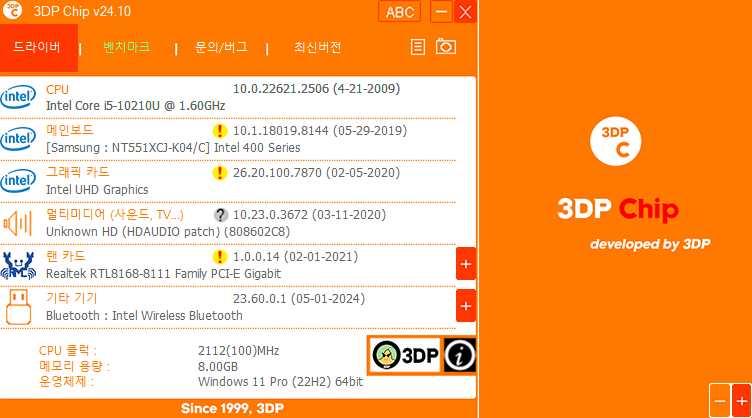Click developed by 3DP text
Viewport: 752px width, 418px height.
coord(650,244)
